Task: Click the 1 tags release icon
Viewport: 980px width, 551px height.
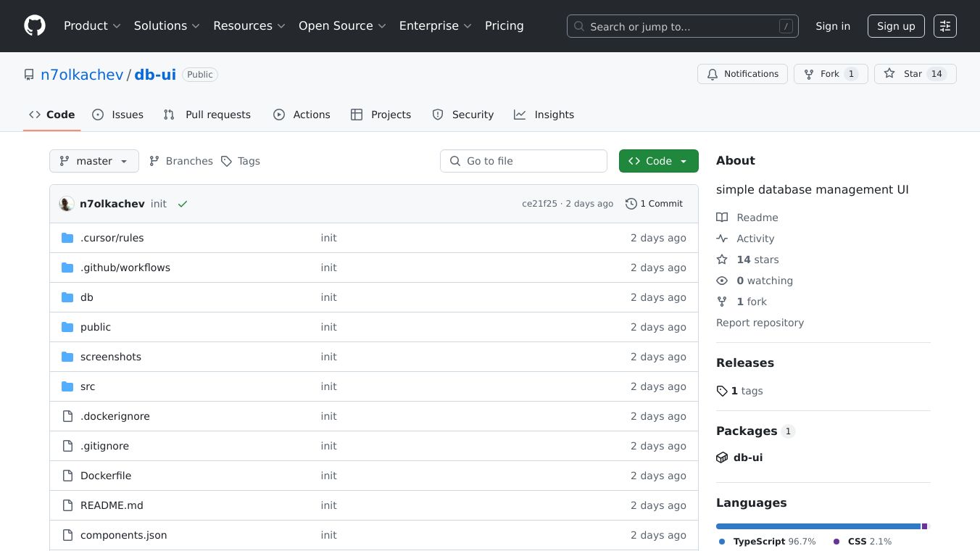Action: click(722, 391)
